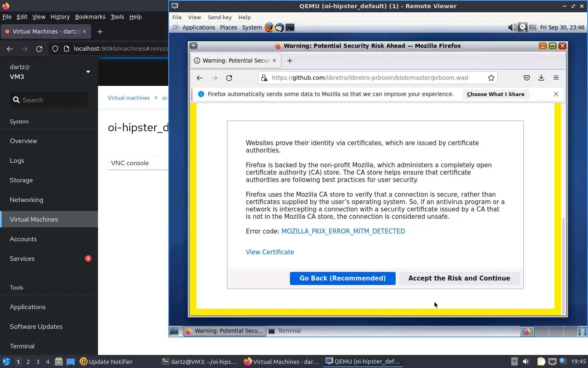Open the guest trash applet
The width and height of the screenshot is (588, 368).
[582, 331]
